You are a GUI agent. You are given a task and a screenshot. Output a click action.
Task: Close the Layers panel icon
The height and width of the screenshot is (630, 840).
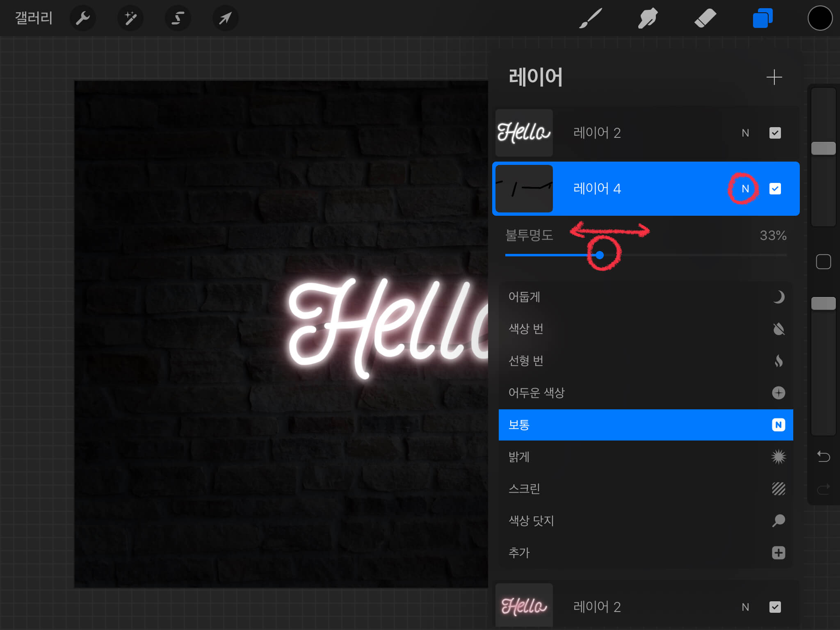pos(762,18)
